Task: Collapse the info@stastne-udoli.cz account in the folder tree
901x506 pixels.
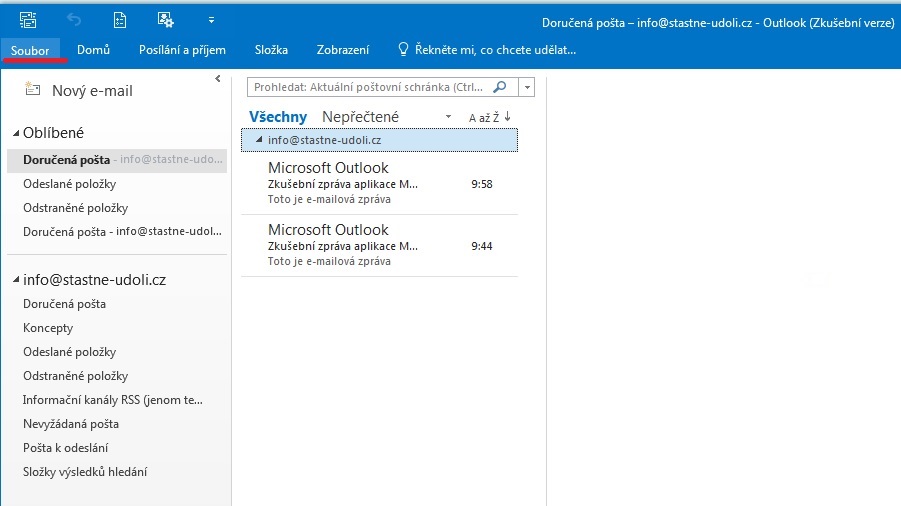Action: click(x=16, y=280)
